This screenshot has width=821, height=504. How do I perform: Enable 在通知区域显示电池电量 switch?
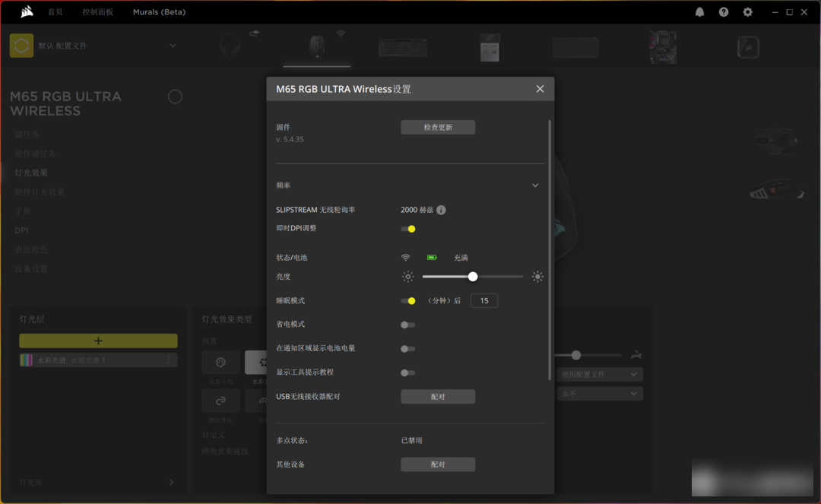(x=408, y=349)
